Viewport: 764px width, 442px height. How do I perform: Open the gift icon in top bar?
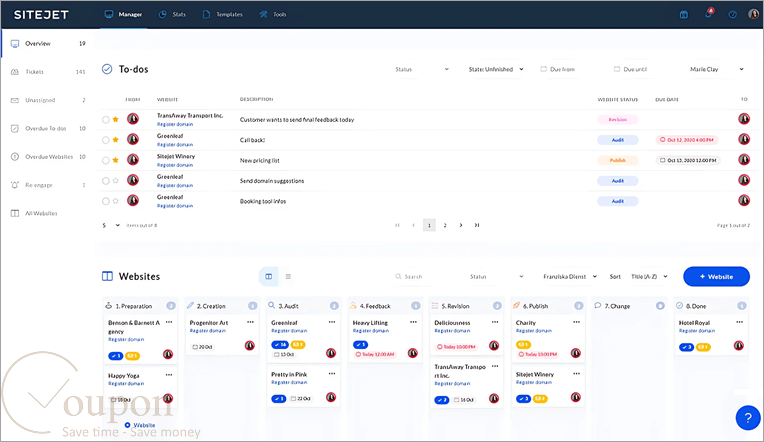(684, 15)
